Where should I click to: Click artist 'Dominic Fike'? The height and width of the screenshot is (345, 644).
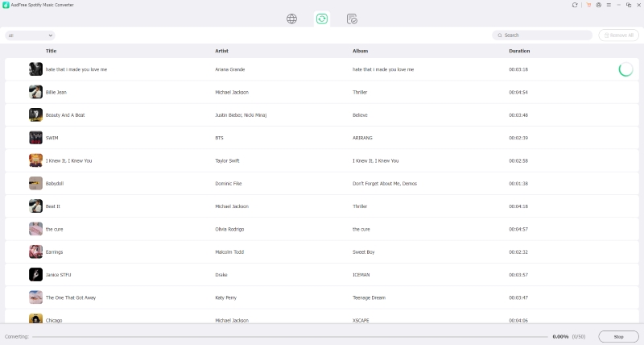coord(229,184)
